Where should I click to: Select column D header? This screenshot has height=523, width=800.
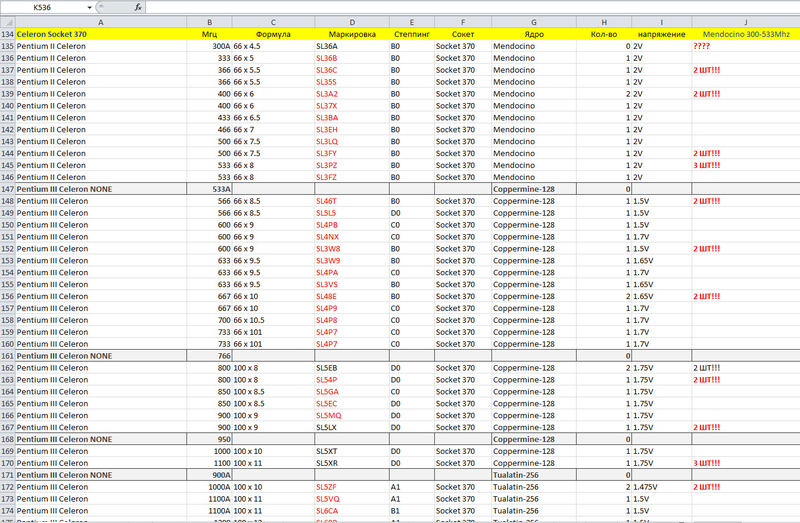coord(352,22)
